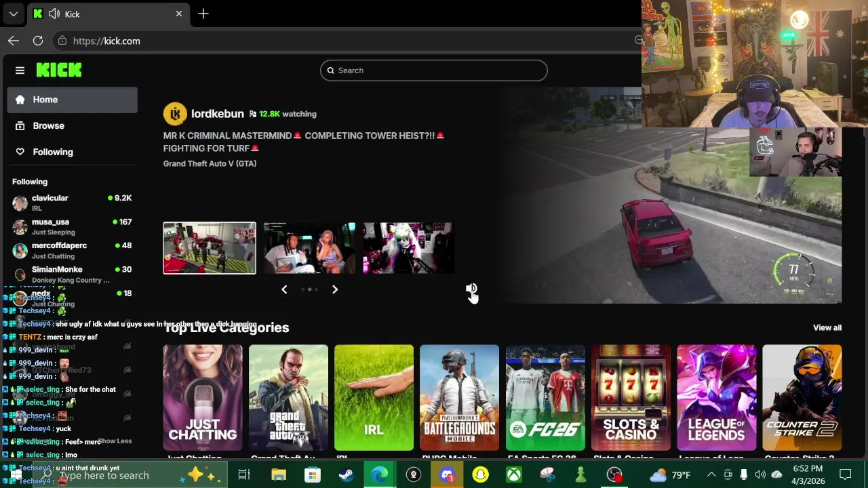Open the browser tab list dropdown
868x488 pixels.
pos(13,14)
